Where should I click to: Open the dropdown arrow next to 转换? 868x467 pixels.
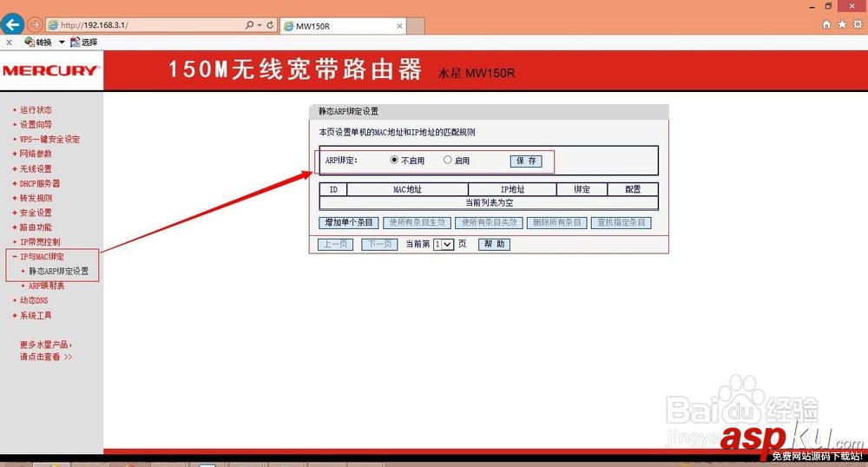(62, 42)
